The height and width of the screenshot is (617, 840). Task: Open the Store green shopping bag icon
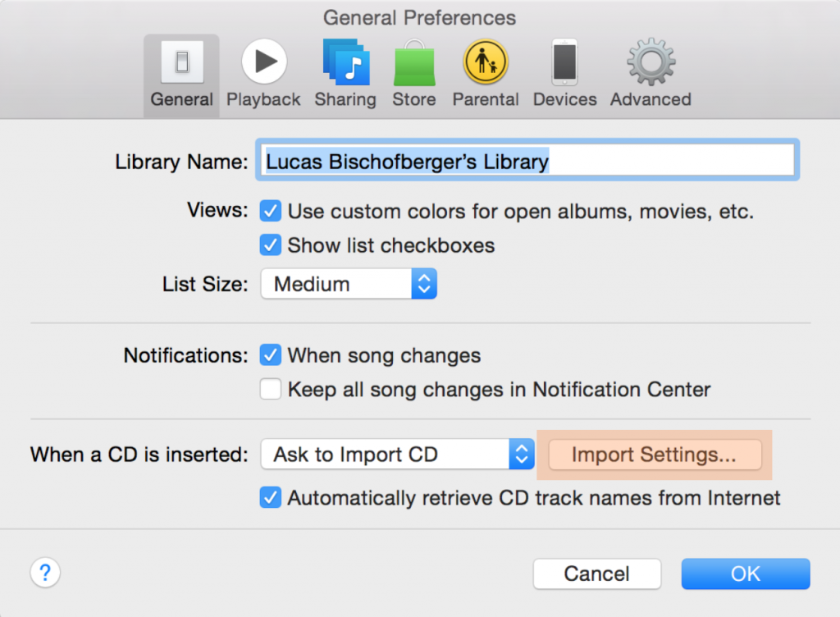click(x=414, y=62)
